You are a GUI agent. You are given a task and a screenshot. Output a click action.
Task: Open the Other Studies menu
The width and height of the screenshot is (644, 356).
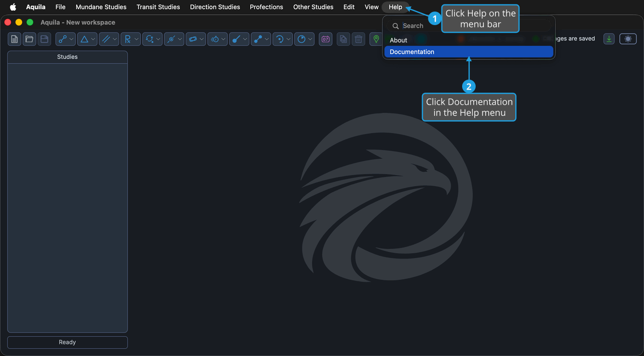tap(313, 7)
